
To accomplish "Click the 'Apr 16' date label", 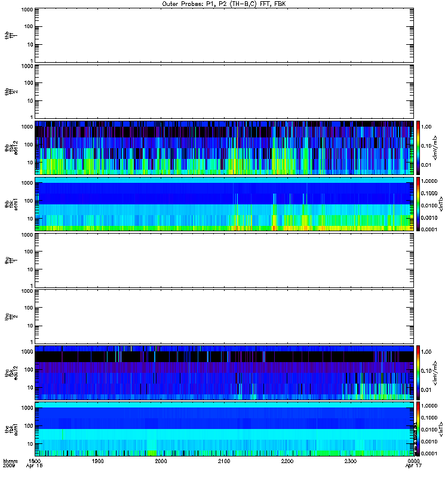I will tap(34, 466).
